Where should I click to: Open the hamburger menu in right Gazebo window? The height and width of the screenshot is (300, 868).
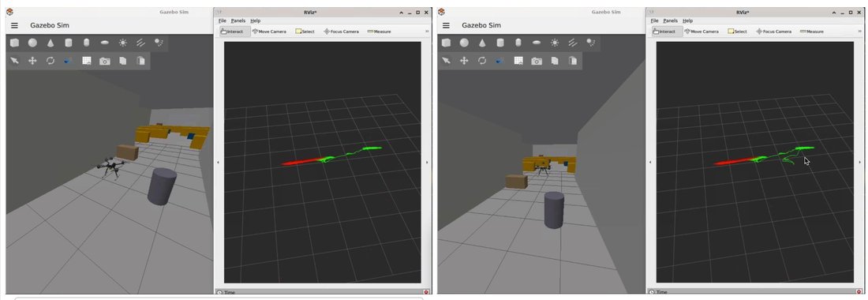point(446,25)
